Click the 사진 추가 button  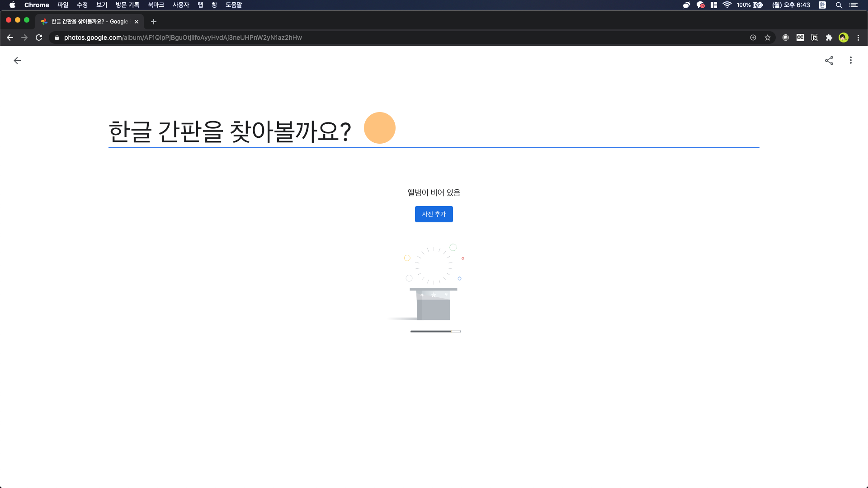pyautogui.click(x=434, y=214)
